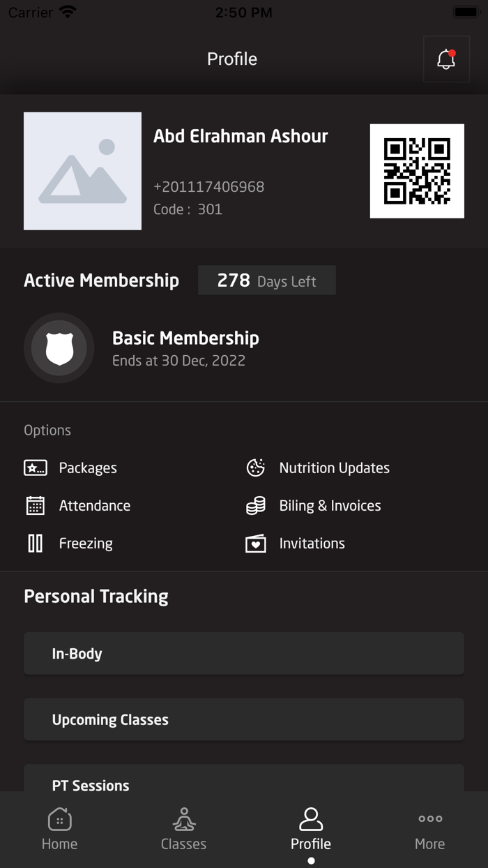Open the Basic Membership details

(185, 338)
